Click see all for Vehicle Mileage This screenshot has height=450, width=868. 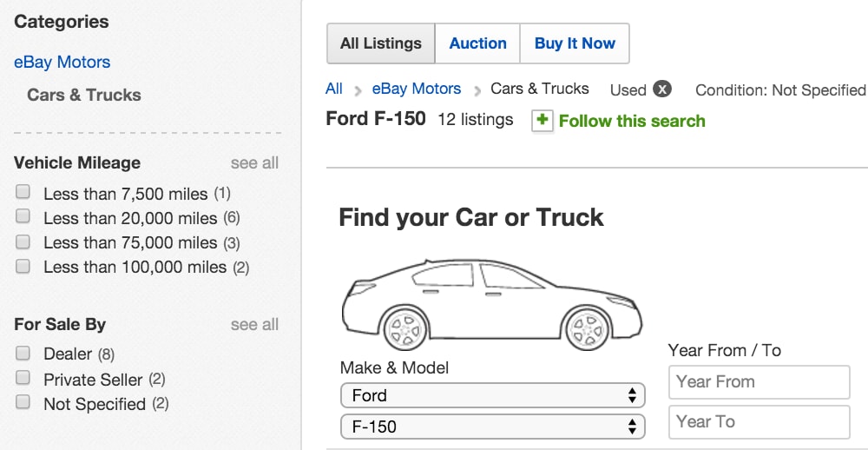tap(254, 163)
